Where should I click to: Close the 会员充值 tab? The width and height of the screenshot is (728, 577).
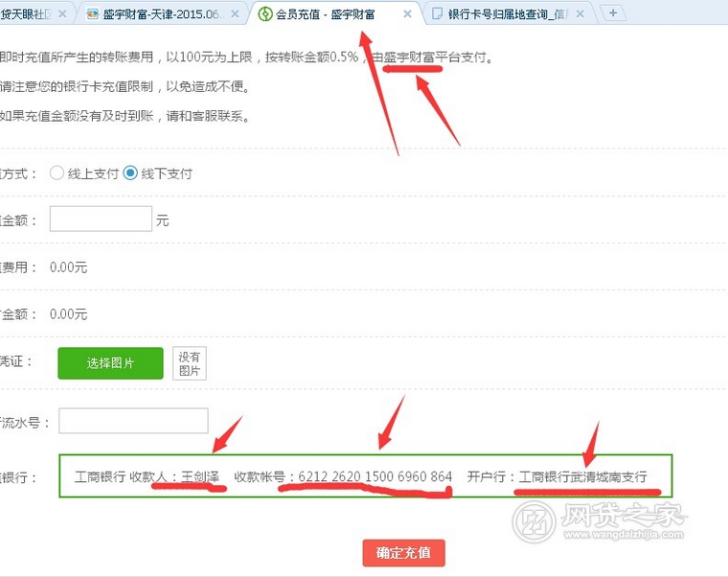(407, 14)
